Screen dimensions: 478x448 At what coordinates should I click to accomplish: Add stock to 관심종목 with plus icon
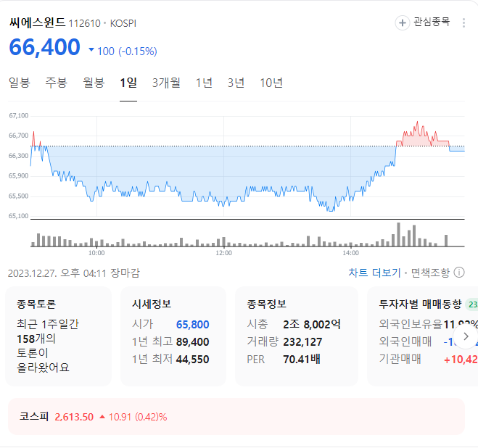[x=402, y=23]
